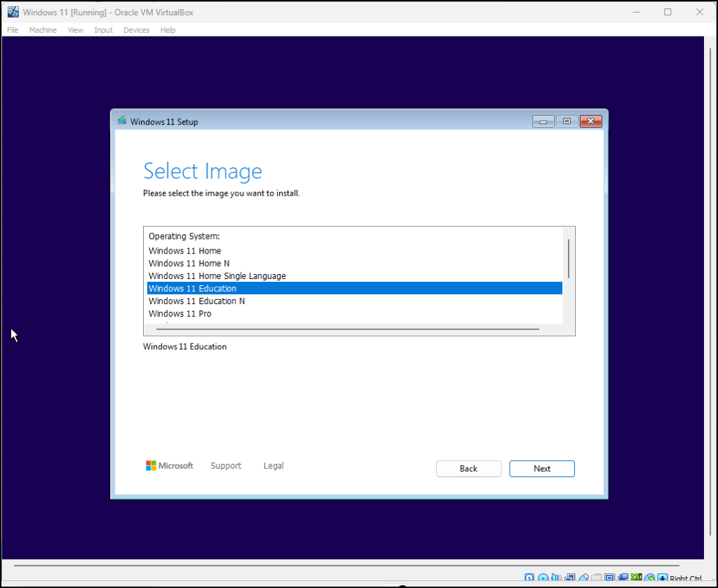Viewport: 718px width, 588px height.
Task: Pick Windows 11 Pro from the list
Action: coord(354,313)
